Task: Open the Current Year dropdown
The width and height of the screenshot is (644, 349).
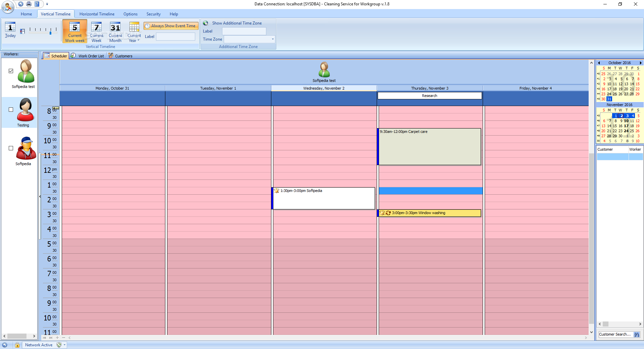Action: [x=134, y=31]
